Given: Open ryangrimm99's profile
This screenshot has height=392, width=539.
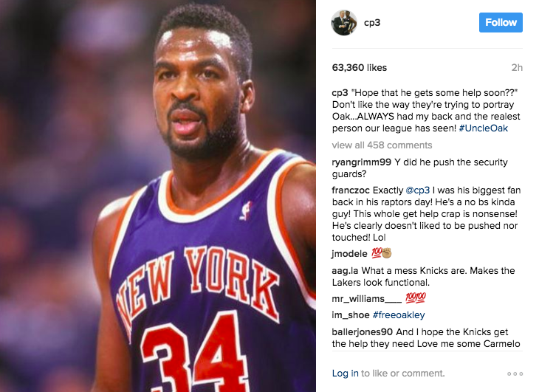Looking at the screenshot, I should tap(361, 162).
